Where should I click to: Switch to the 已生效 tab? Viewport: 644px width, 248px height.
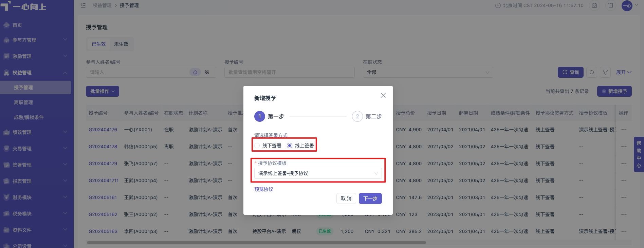pyautogui.click(x=99, y=44)
